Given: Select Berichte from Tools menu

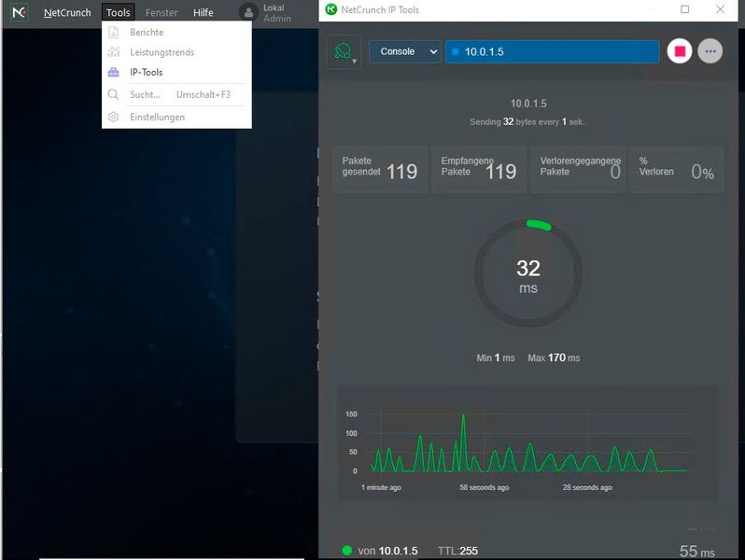Looking at the screenshot, I should [176, 33].
